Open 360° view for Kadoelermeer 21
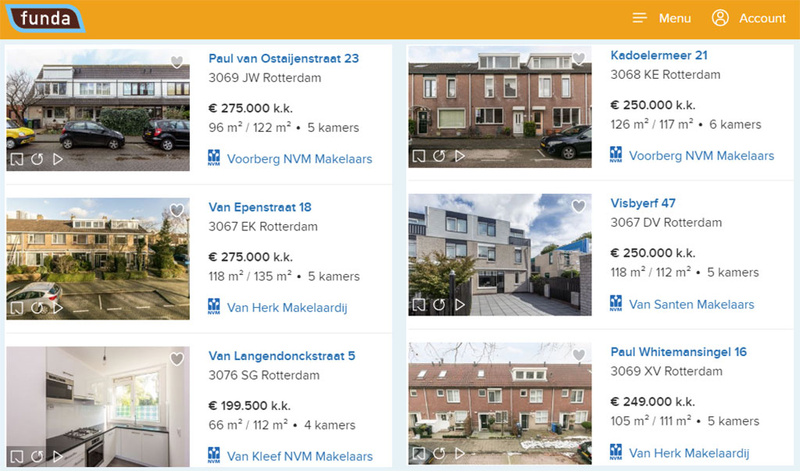Screen dimensions: 800x471 439,156
